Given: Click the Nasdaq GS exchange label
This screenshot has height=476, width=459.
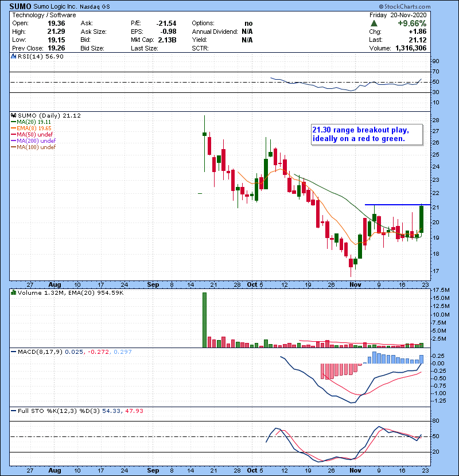Looking at the screenshot, I should [x=95, y=7].
